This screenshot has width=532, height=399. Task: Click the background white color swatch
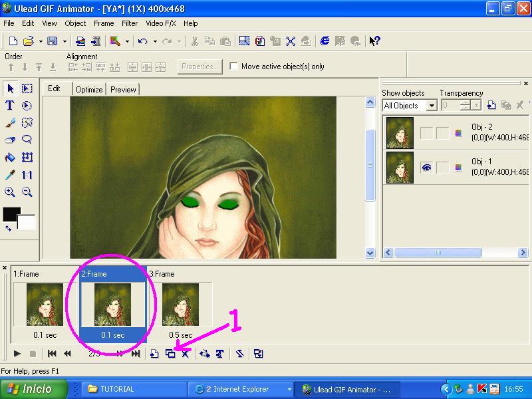pyautogui.click(x=27, y=222)
